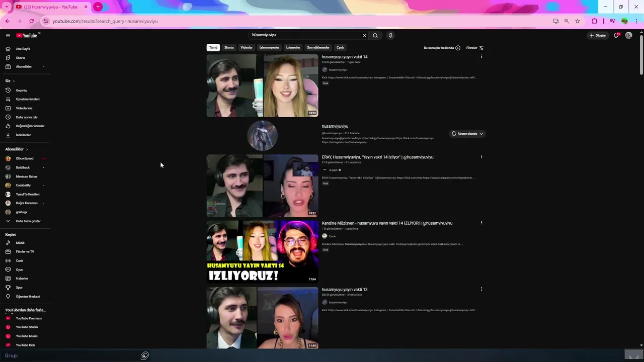Open Buğra Karaman subscription channel

point(25,203)
